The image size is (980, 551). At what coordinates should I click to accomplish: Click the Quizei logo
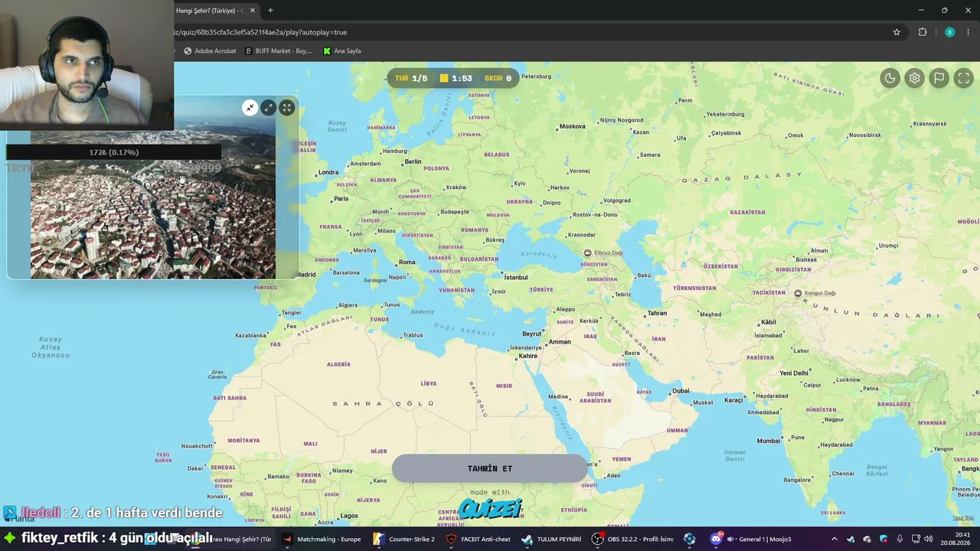pos(490,509)
